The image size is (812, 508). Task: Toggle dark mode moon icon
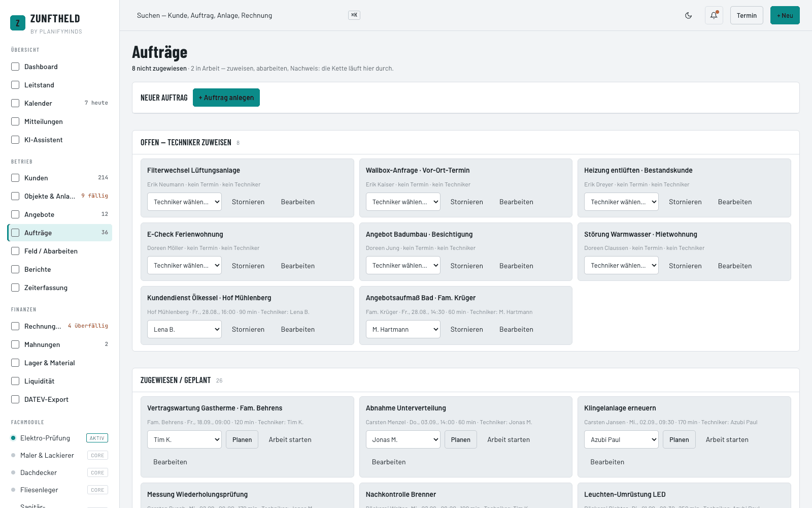click(689, 15)
